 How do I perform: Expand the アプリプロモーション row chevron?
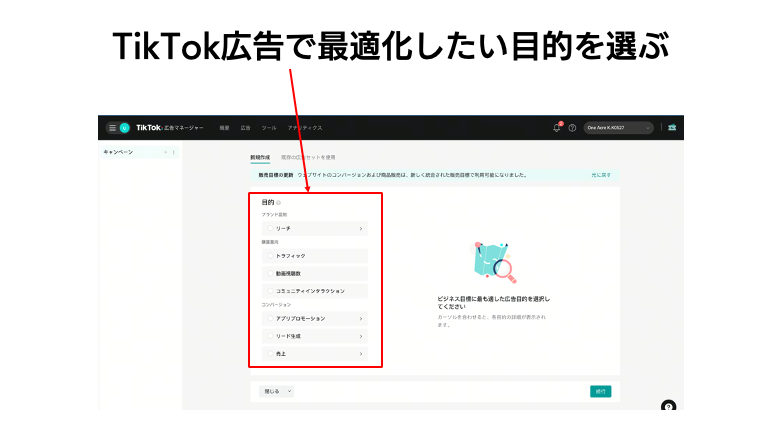tap(361, 318)
